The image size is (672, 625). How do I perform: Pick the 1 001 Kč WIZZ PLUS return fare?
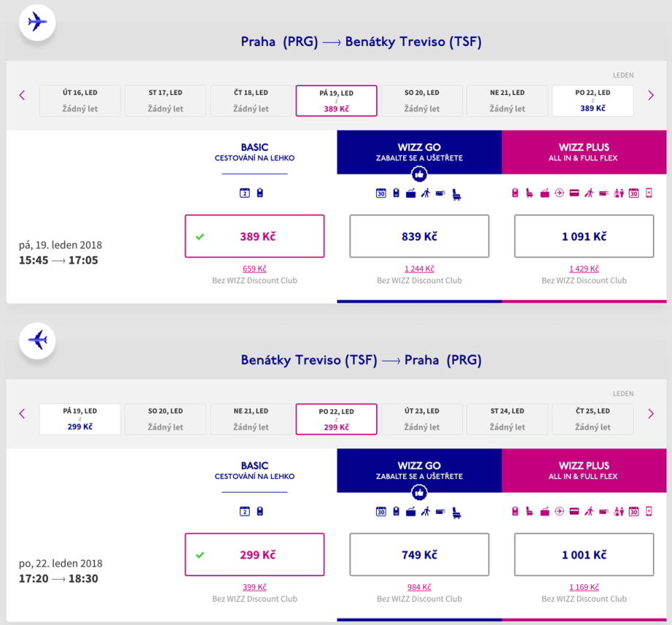[584, 555]
